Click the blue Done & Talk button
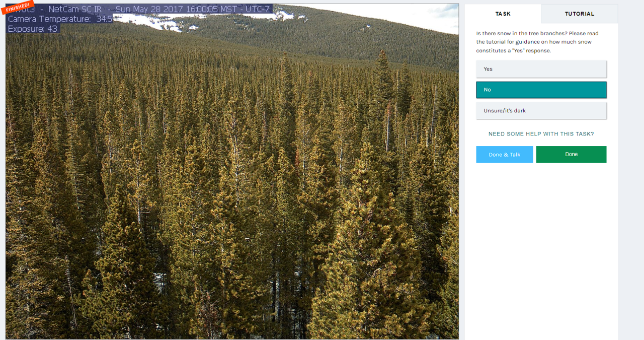 [505, 154]
